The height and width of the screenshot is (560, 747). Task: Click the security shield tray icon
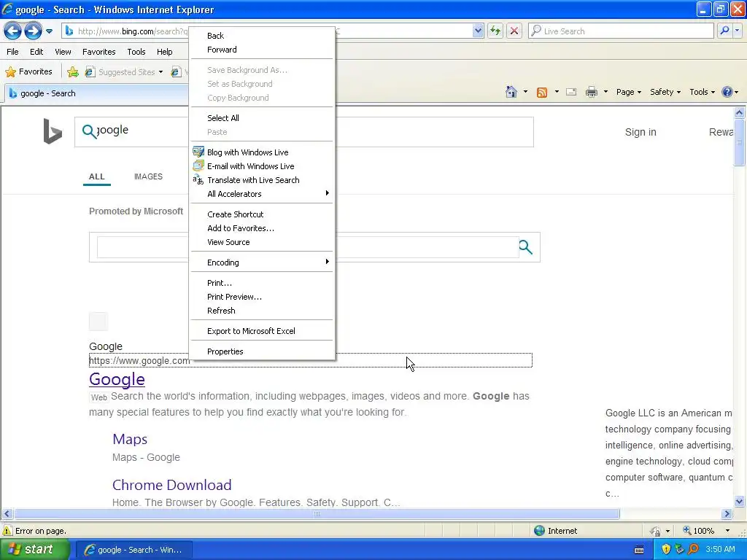coord(666,549)
